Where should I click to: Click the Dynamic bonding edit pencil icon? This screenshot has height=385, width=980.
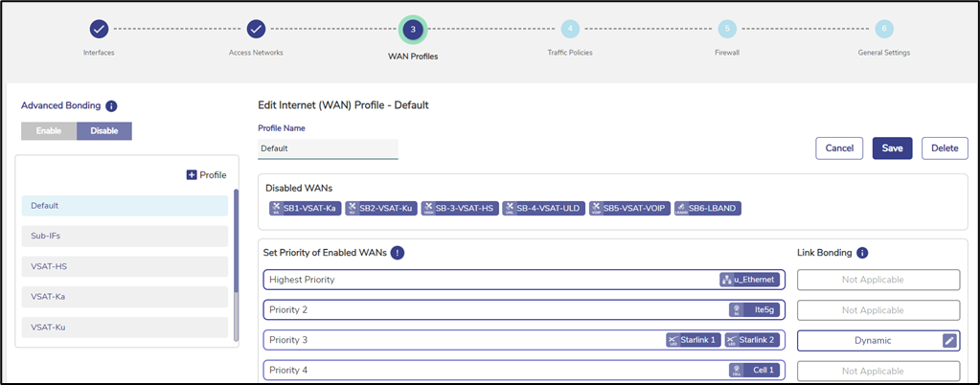point(949,341)
